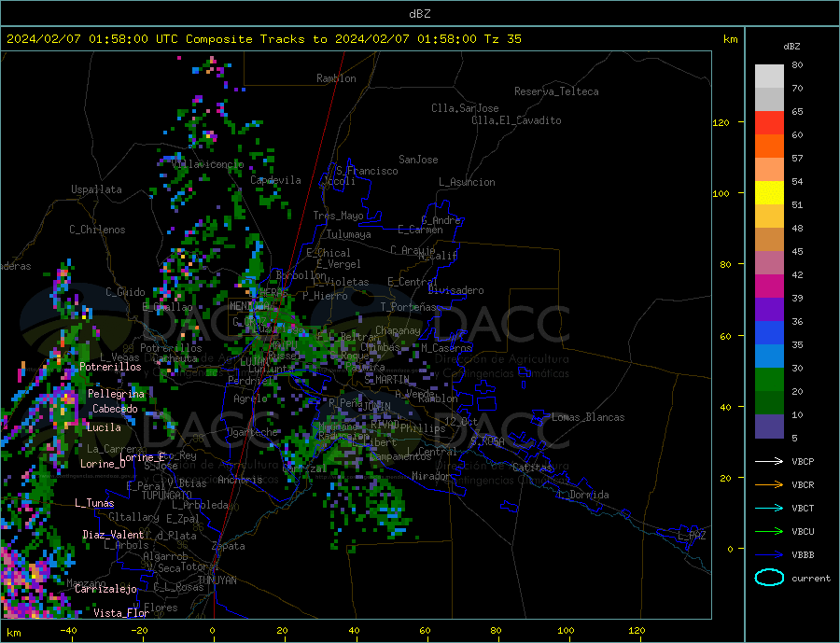
Task: Click the Lucila station label
Action: tap(104, 427)
